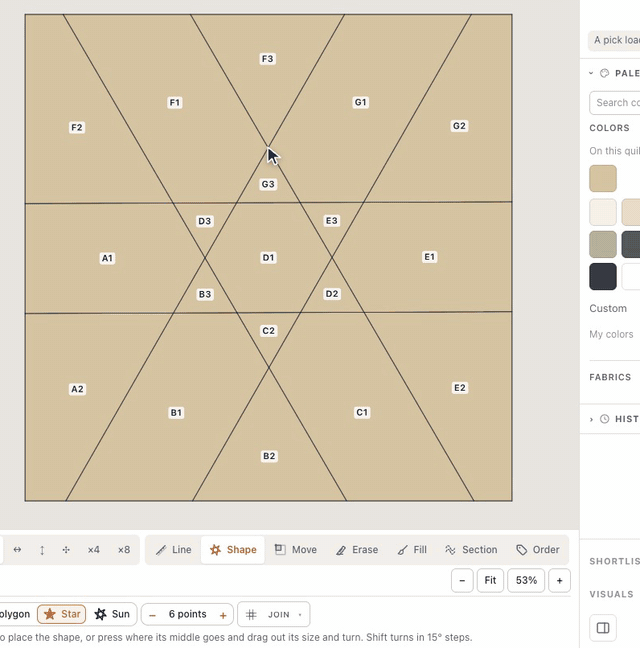Pick the tan color used on this quilt

point(603,179)
